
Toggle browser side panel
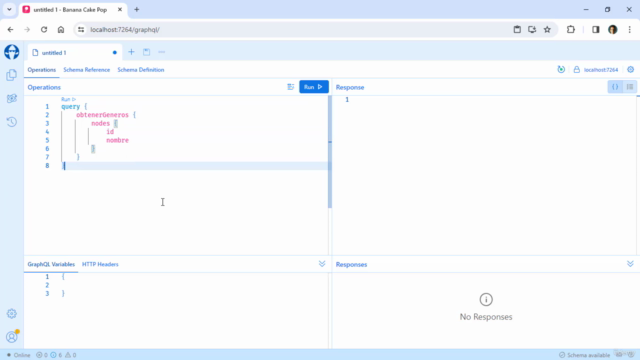tap(596, 29)
